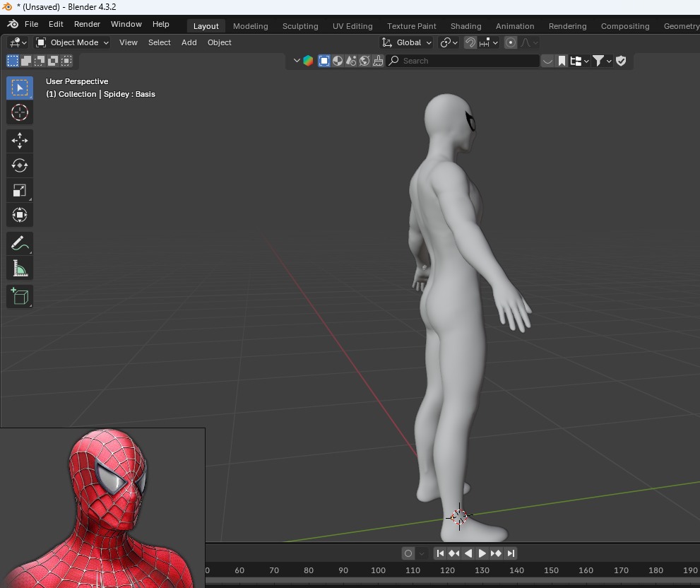Open the editor type dropdown
The image size is (700, 588).
pos(18,42)
